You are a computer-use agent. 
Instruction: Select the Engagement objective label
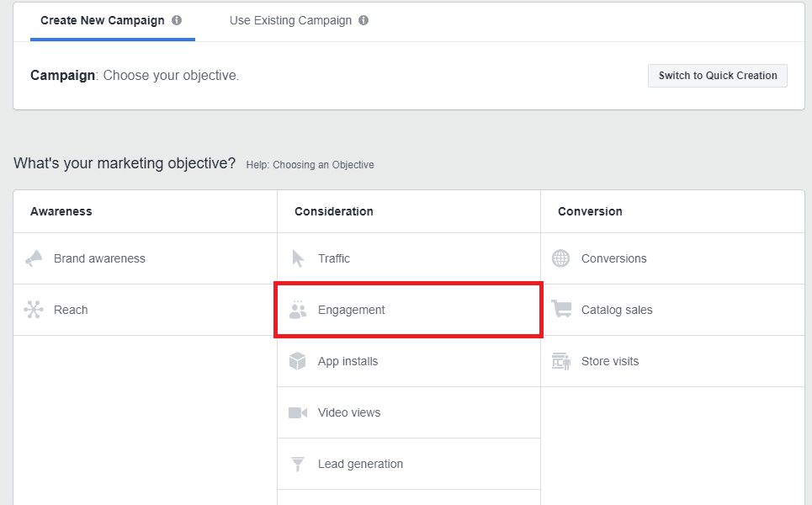pyautogui.click(x=351, y=310)
